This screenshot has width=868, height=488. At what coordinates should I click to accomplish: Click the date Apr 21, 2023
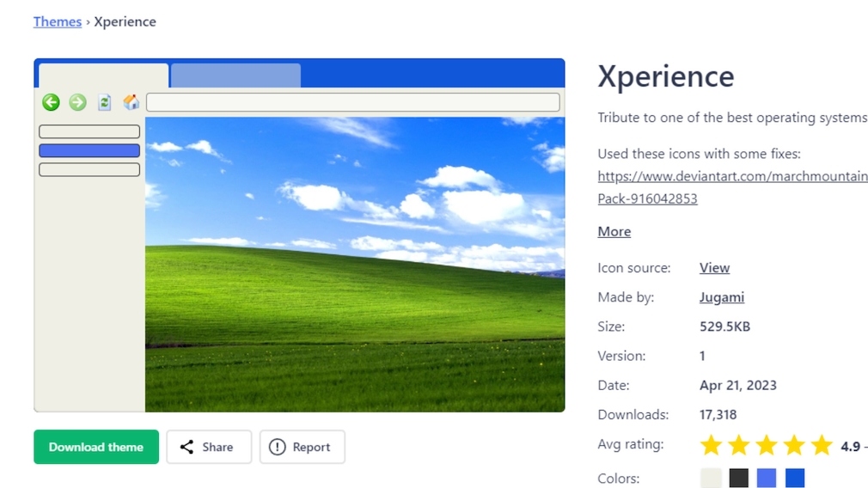point(738,385)
